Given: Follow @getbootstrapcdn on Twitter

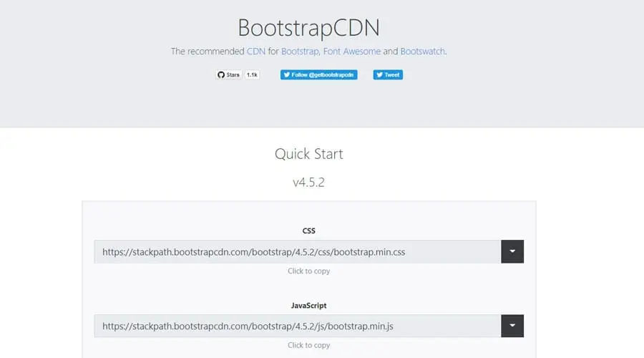Looking at the screenshot, I should pos(318,74).
